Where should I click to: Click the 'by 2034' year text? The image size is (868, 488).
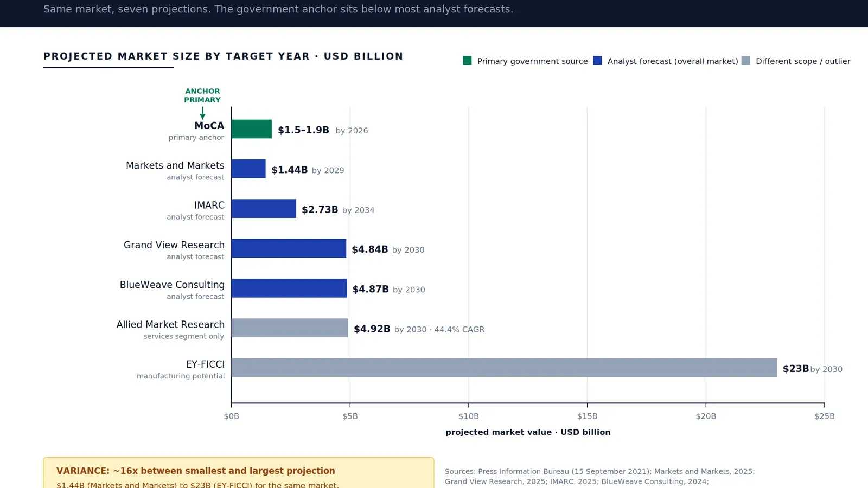point(359,210)
